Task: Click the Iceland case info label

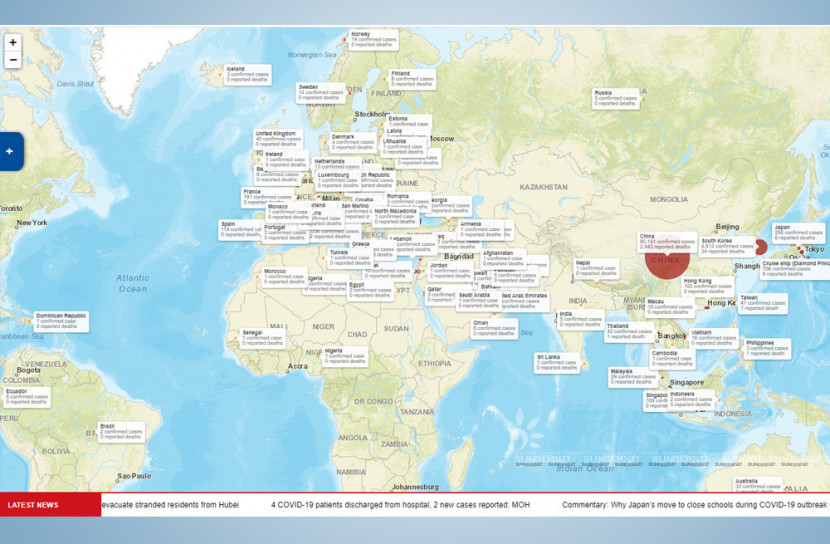Action: point(247,73)
